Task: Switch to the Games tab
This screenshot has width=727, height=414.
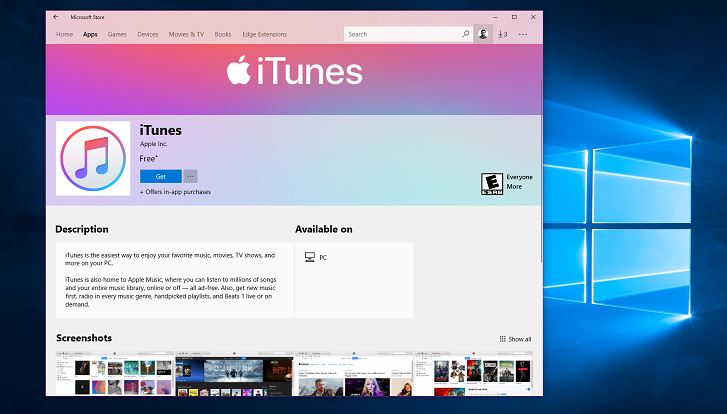Action: tap(117, 34)
